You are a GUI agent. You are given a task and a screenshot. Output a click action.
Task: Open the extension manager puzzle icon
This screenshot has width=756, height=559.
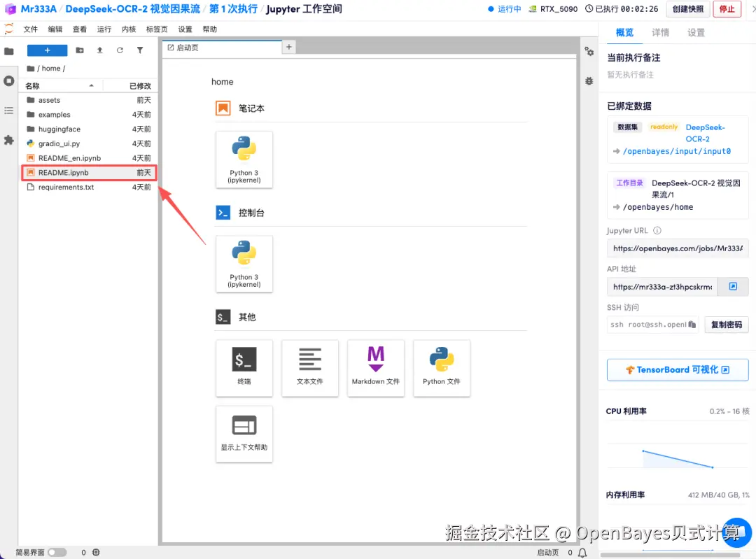[x=8, y=140]
